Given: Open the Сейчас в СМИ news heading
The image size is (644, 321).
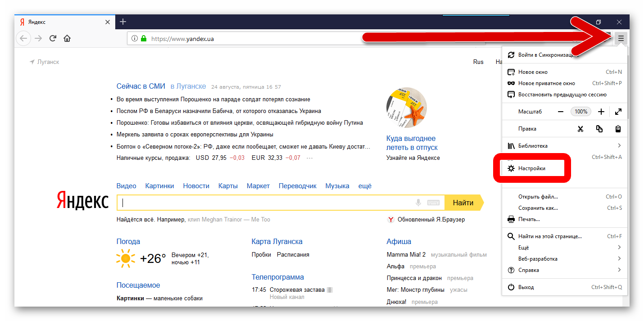Looking at the screenshot, I should (141, 86).
